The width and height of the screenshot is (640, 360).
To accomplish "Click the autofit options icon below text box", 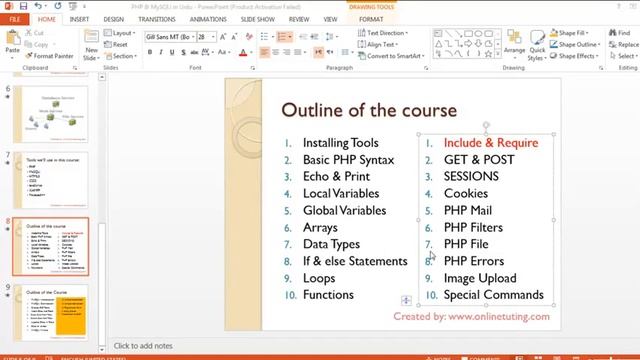I will pyautogui.click(x=406, y=300).
